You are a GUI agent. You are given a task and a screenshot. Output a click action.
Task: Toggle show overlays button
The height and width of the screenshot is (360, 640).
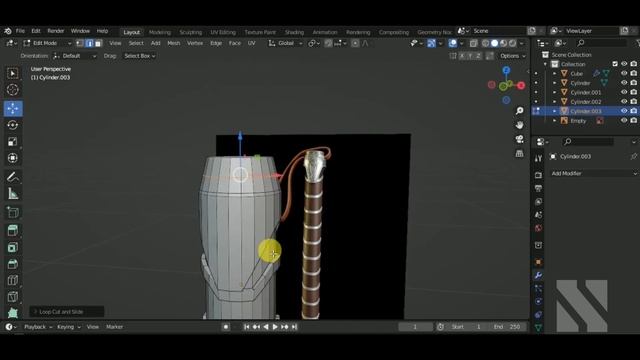tap(453, 43)
